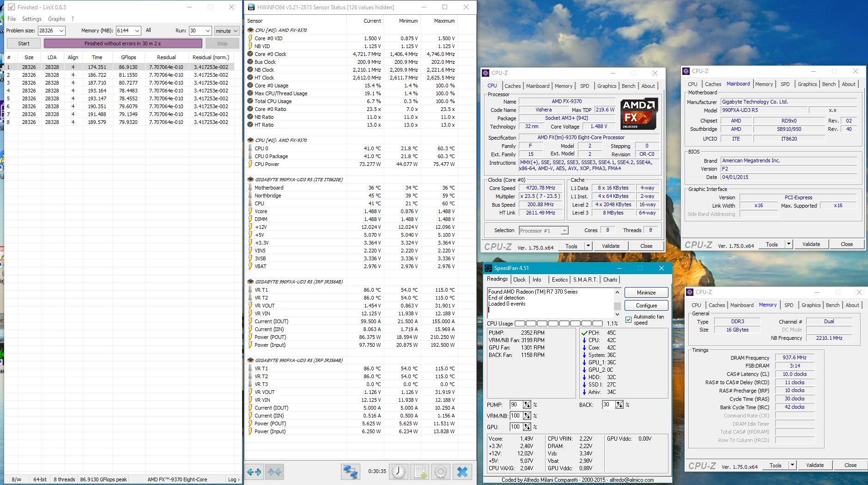Click the CPU Usage bar segments in SpeedFan
This screenshot has width=868, height=485.
tap(558, 324)
